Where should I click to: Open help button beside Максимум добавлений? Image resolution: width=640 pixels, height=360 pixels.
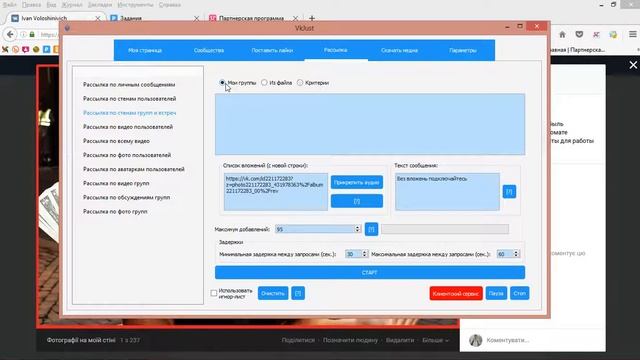[x=371, y=229]
